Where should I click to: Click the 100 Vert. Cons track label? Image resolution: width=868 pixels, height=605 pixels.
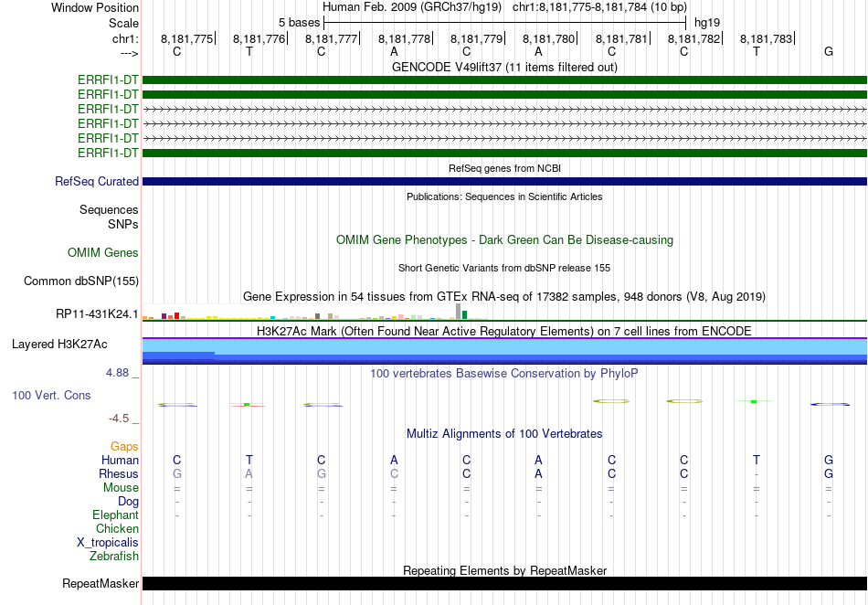click(51, 395)
